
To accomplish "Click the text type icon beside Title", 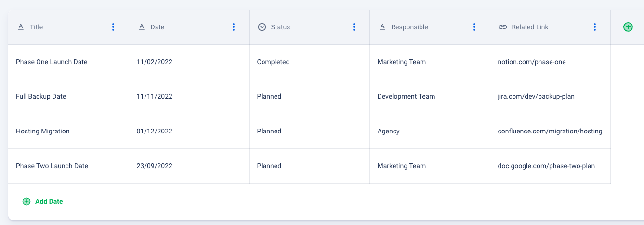I will point(21,27).
